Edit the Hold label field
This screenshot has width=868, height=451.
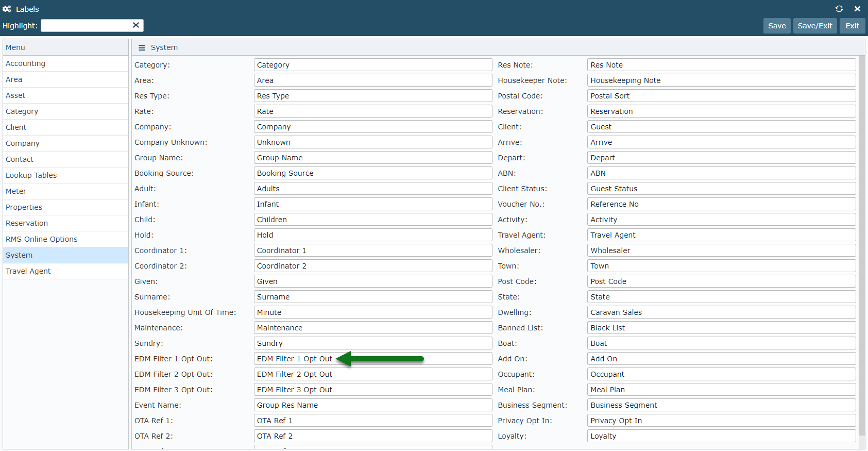pos(373,235)
